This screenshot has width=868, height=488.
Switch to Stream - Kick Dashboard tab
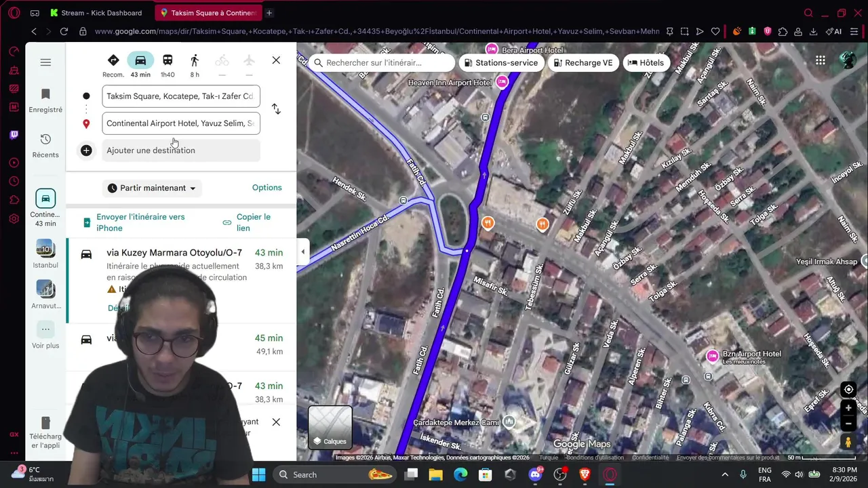[96, 13]
